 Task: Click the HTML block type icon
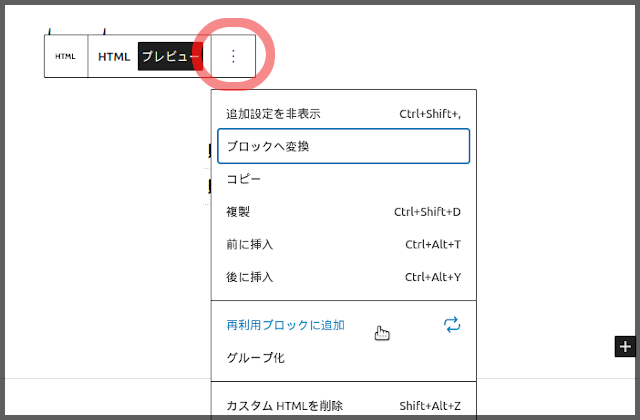click(66, 56)
